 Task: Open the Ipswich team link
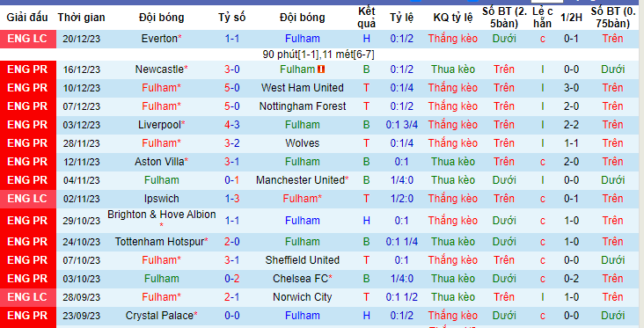point(161,199)
